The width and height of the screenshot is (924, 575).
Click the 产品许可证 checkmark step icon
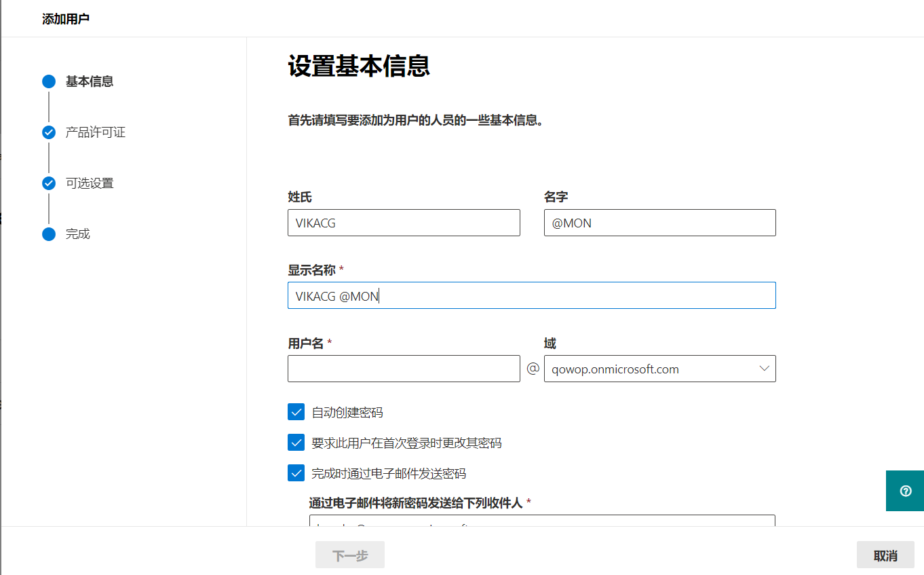(x=49, y=132)
